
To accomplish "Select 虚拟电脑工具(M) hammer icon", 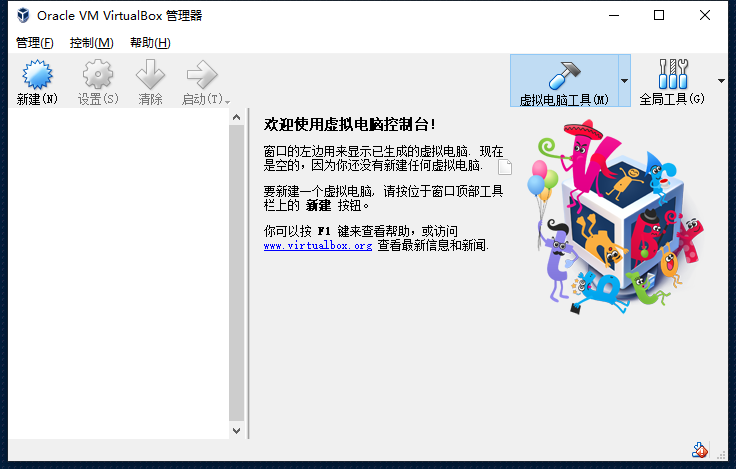I will pos(565,75).
